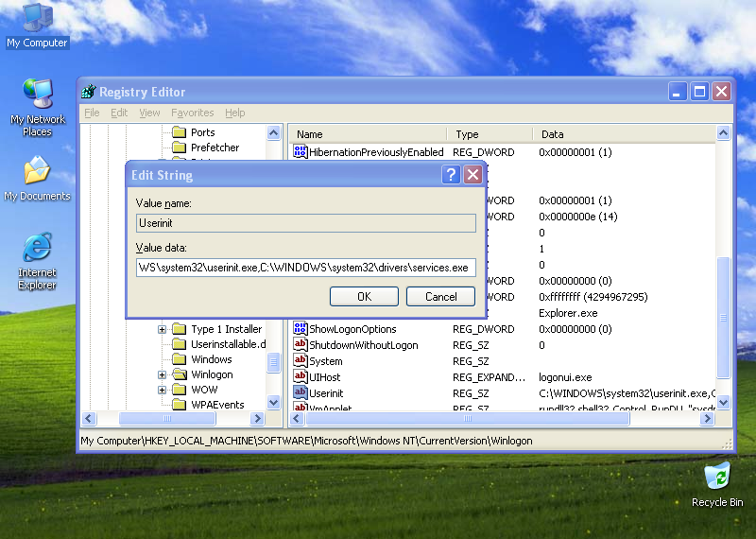
Task: Values pane scroll right arrow
Action: pos(707,418)
